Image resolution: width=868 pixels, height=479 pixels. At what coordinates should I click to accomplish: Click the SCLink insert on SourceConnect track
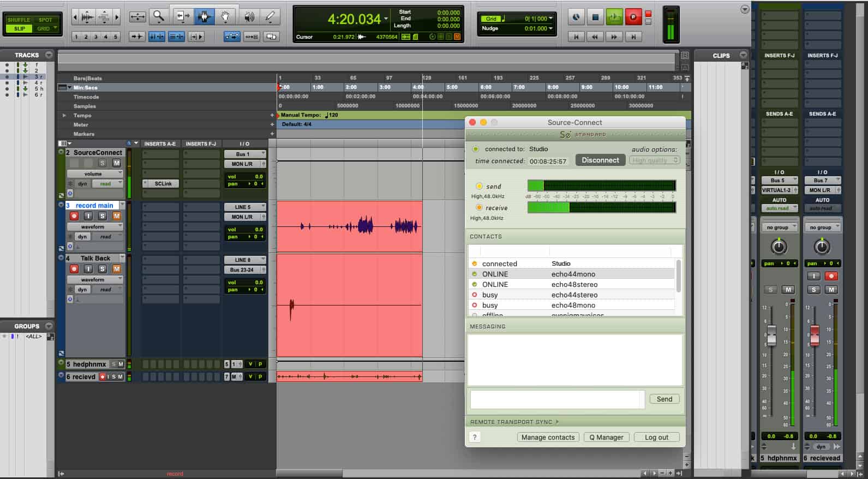point(161,184)
